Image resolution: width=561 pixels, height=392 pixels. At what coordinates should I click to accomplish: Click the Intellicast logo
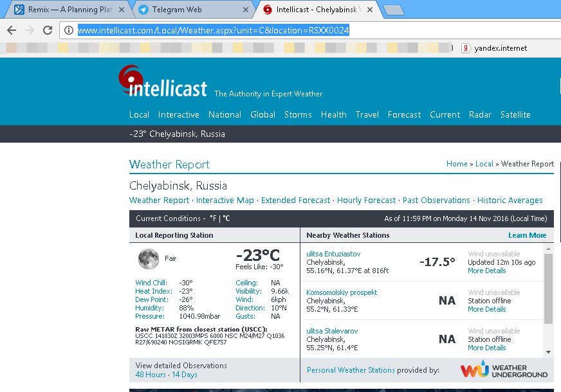(x=163, y=81)
